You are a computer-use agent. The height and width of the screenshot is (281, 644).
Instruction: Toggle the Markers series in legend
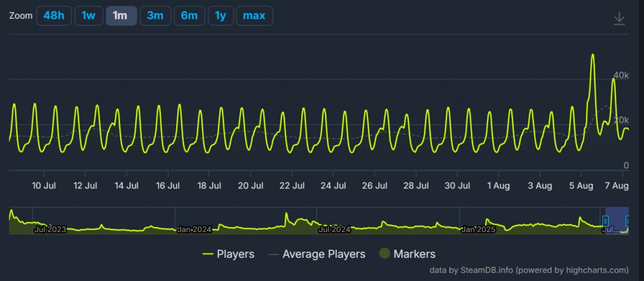pyautogui.click(x=408, y=254)
